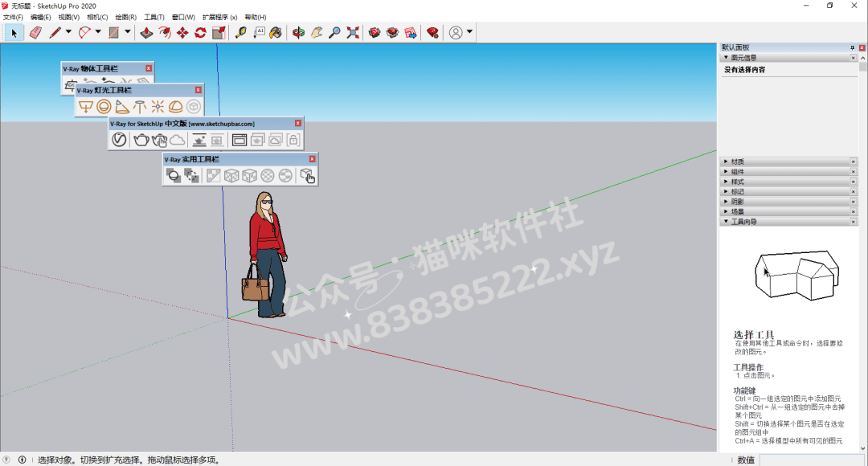Click the V-Ray viewport render icon
Viewport: 868px width, 466px height.
click(199, 140)
